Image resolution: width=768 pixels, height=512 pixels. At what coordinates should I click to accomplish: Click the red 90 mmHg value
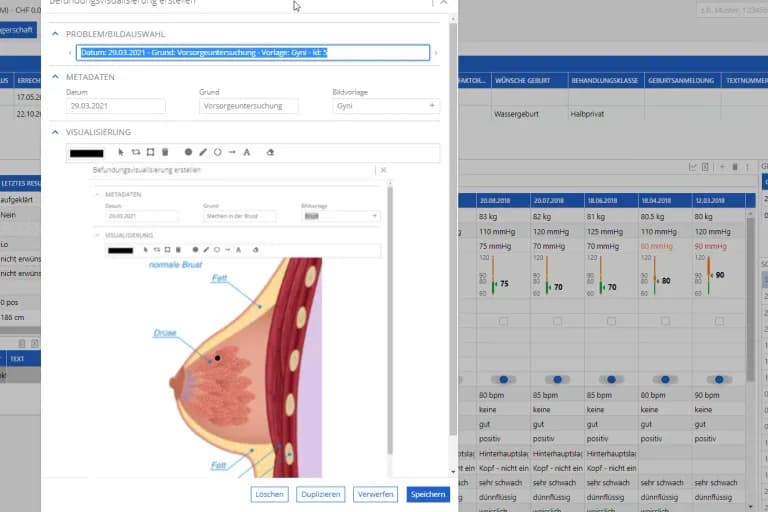tap(710, 246)
